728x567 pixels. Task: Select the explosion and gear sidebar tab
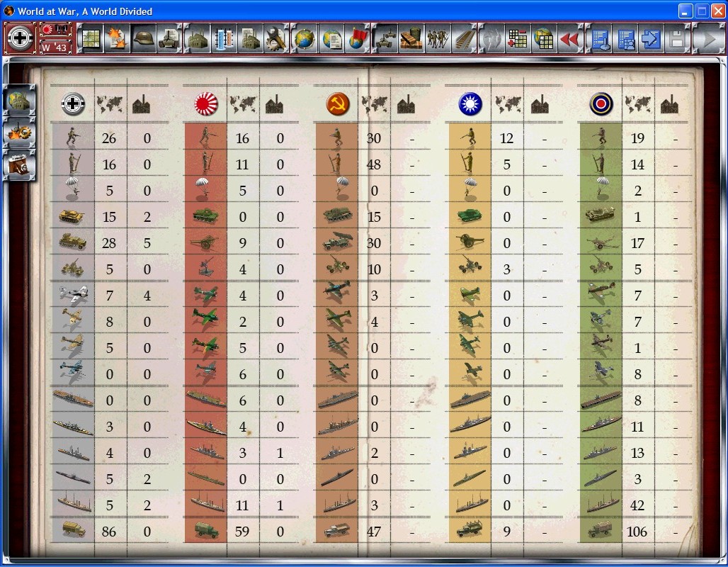pos(19,133)
